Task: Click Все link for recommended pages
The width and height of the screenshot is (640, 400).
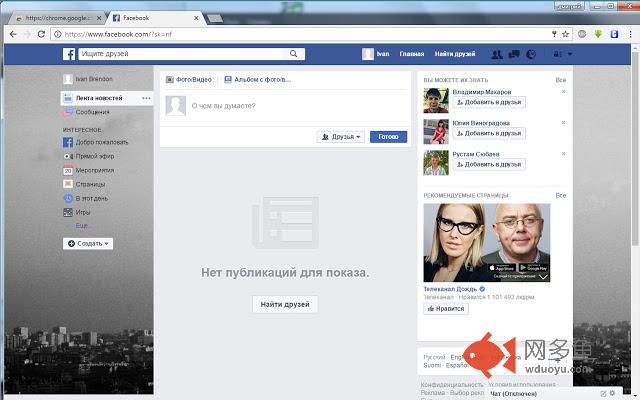Action: (x=561, y=196)
